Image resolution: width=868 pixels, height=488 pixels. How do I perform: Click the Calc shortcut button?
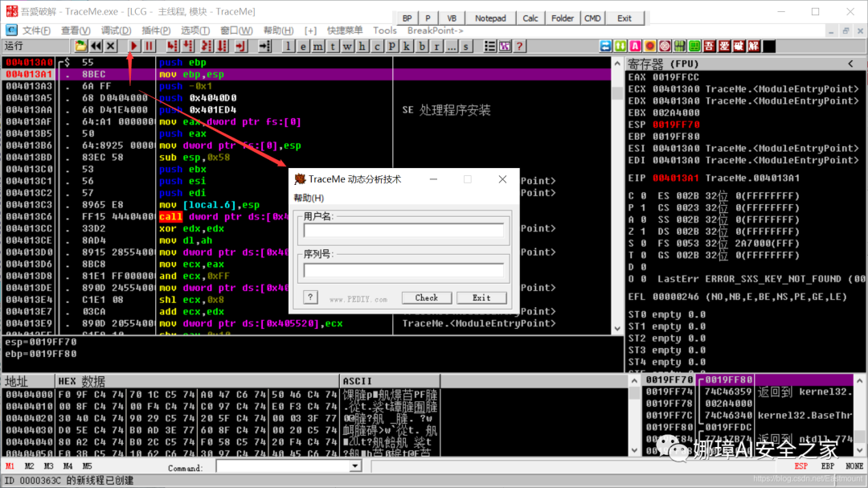pyautogui.click(x=530, y=18)
